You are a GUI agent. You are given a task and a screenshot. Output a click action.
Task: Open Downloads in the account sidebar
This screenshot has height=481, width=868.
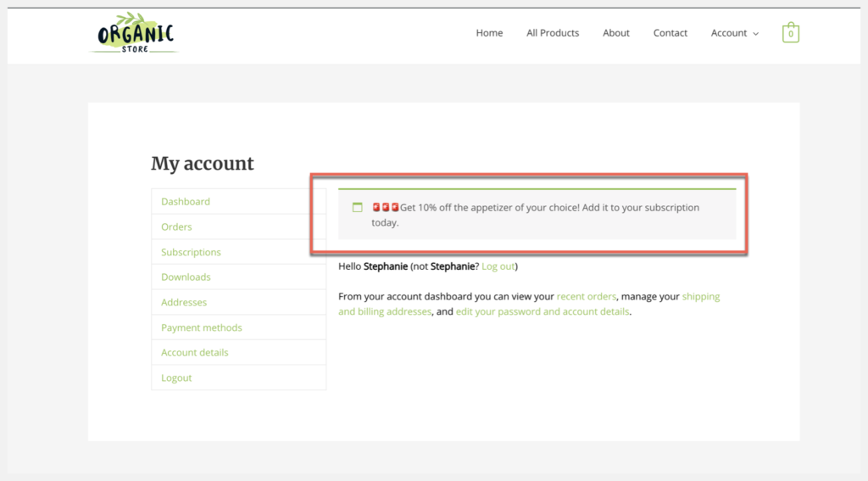point(186,277)
